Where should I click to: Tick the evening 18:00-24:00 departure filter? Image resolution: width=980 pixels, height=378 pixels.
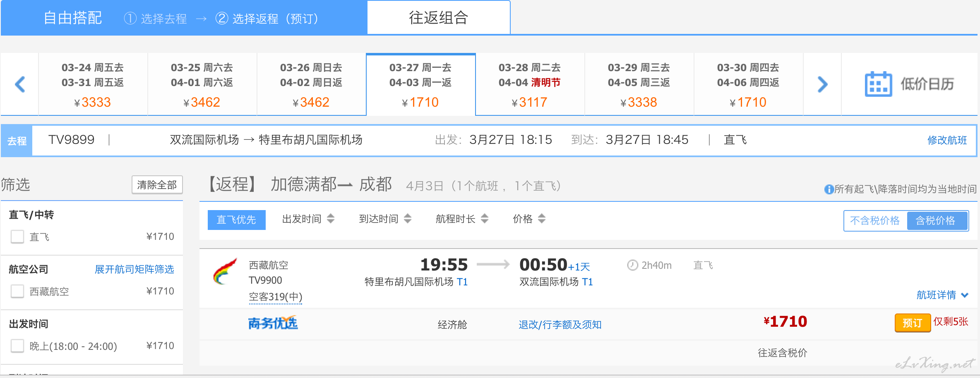point(17,346)
